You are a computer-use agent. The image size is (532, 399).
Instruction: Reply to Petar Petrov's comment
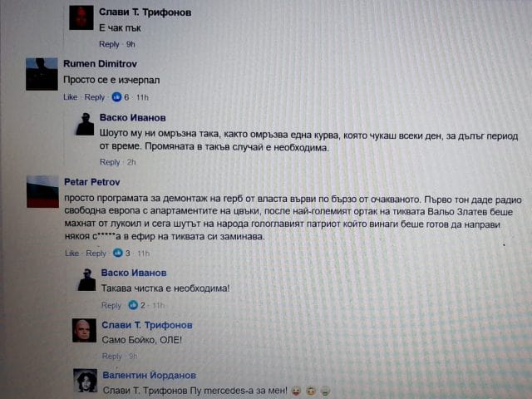[96, 254]
